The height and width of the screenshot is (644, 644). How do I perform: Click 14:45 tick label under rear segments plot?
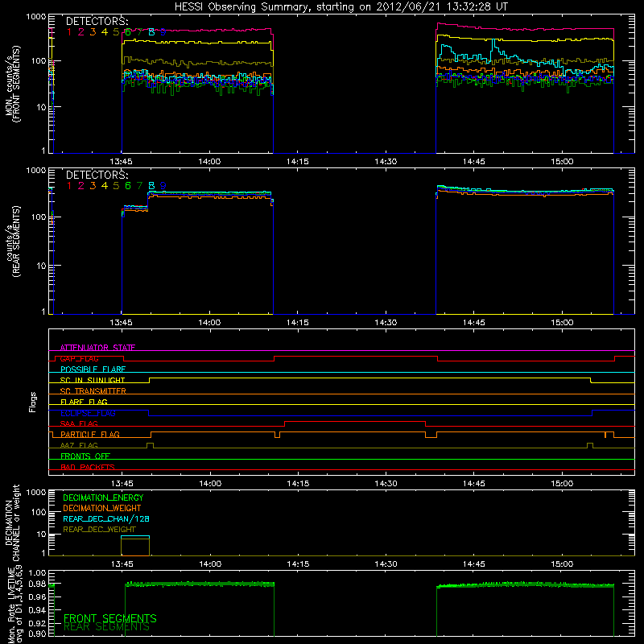click(x=473, y=323)
